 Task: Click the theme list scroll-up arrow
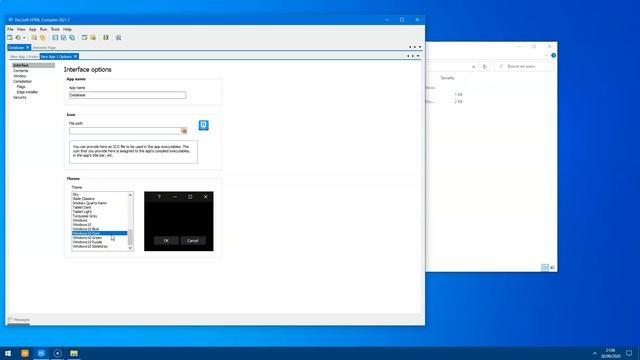(130, 195)
